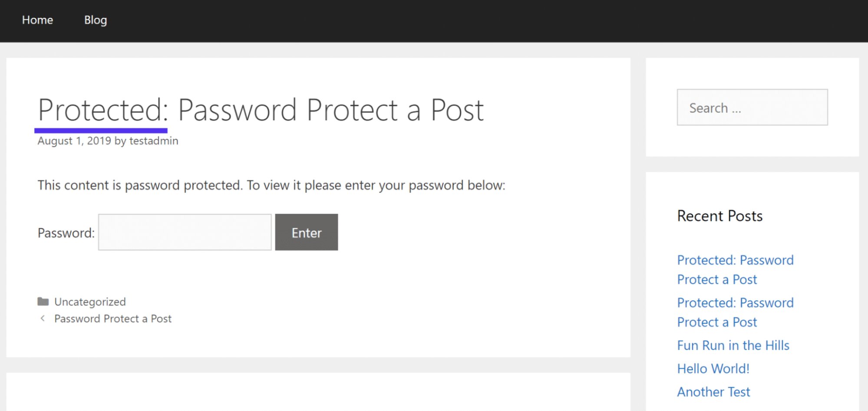Image resolution: width=868 pixels, height=411 pixels.
Task: Click the main post title heading
Action: tap(261, 110)
